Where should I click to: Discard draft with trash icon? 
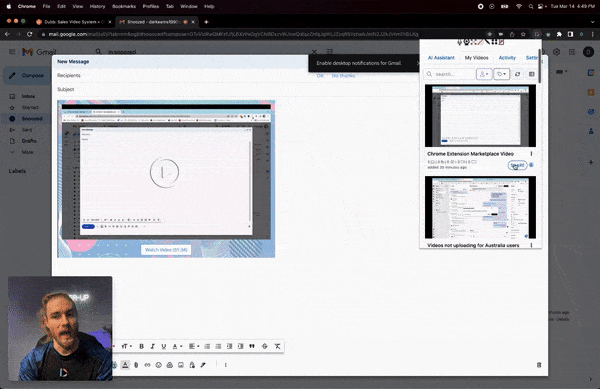pyautogui.click(x=539, y=365)
